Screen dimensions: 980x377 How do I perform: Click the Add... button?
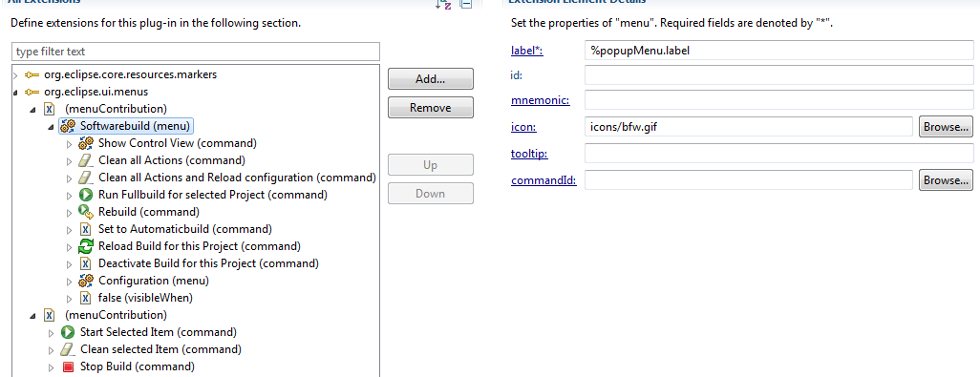pyautogui.click(x=431, y=79)
